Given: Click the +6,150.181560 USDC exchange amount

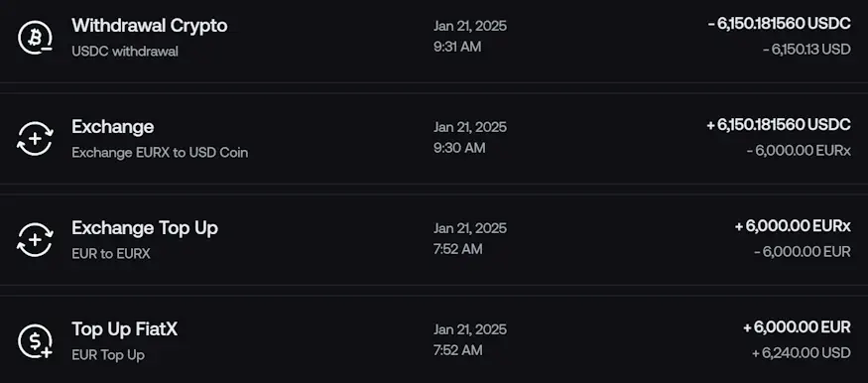Looking at the screenshot, I should click(x=779, y=125).
